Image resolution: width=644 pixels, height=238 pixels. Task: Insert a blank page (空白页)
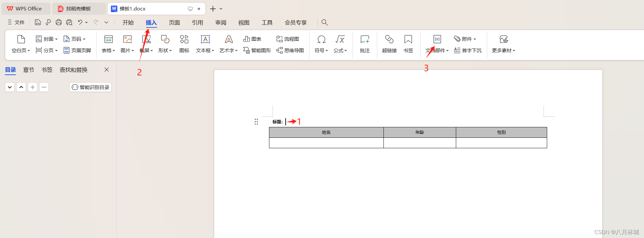point(21,44)
